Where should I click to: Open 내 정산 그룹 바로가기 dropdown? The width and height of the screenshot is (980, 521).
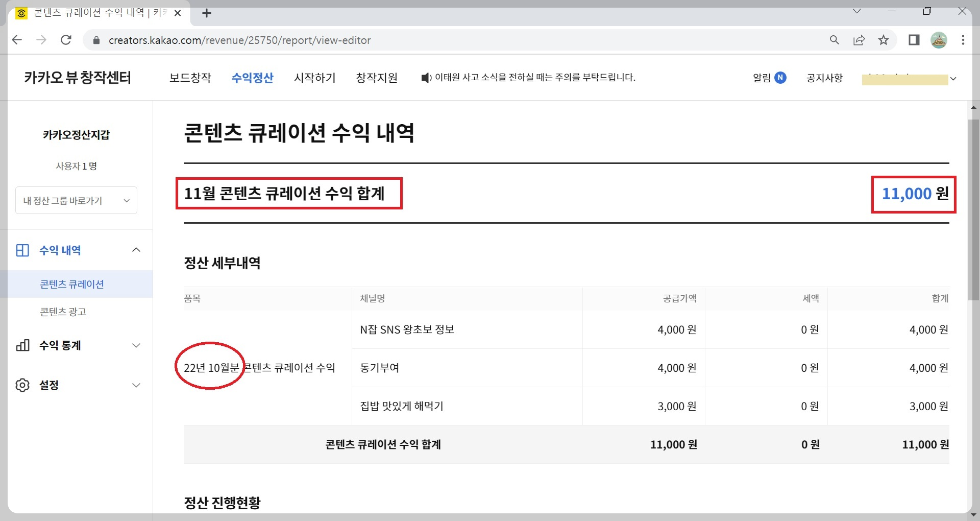tap(76, 200)
